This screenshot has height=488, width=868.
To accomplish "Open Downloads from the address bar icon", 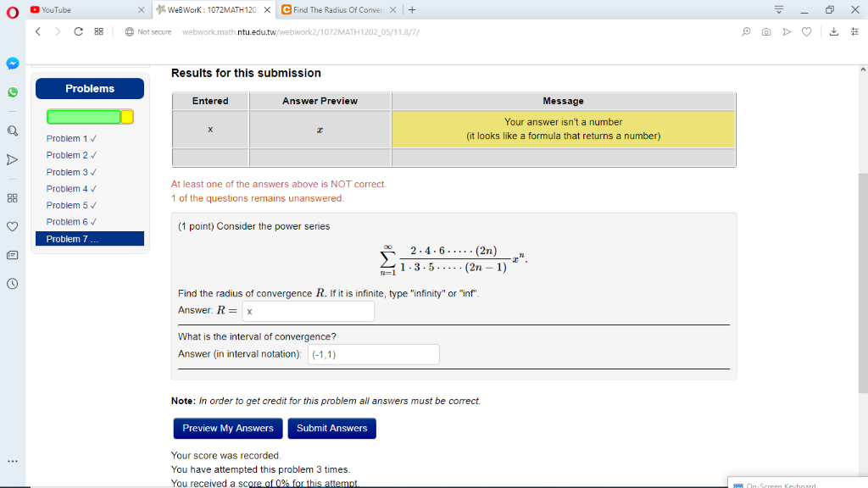I will pyautogui.click(x=834, y=30).
